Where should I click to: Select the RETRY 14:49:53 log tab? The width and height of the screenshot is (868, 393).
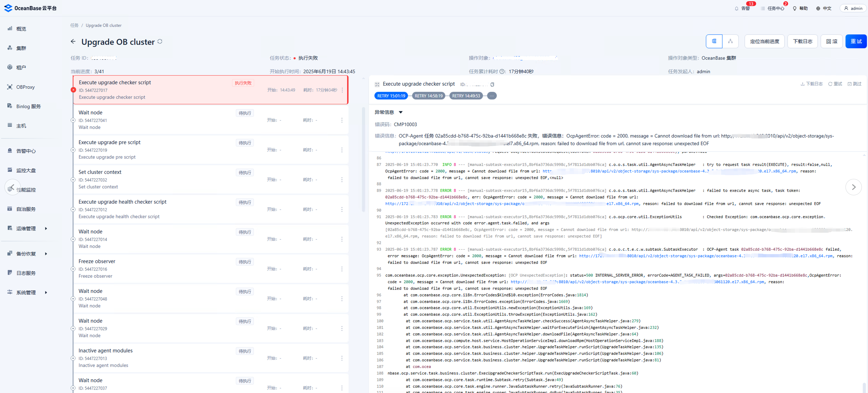466,96
